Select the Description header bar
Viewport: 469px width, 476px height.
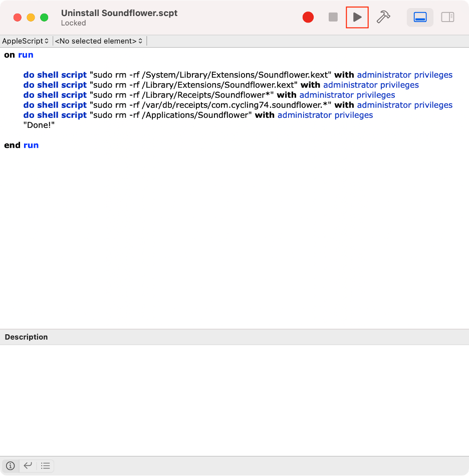(x=234, y=337)
